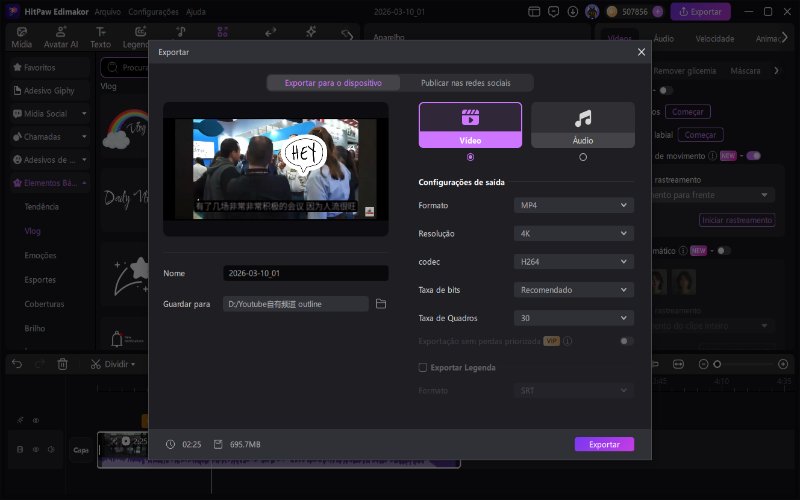
Task: Delete selected clip with trash icon
Action: 62,364
